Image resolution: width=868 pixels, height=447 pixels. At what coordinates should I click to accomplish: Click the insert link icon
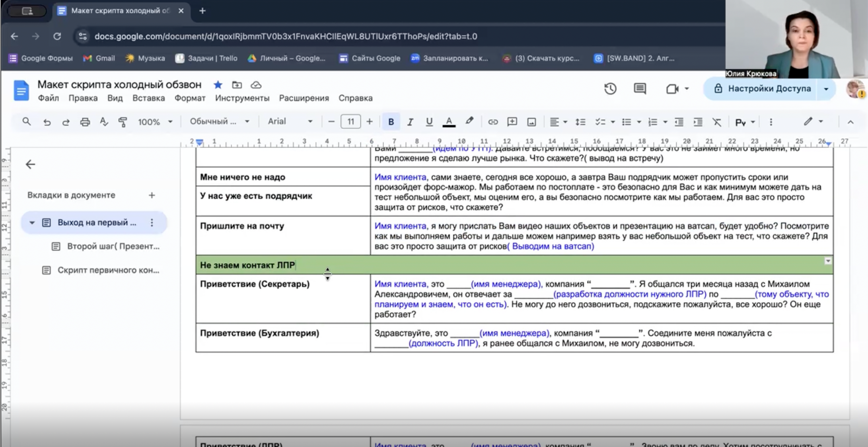pos(492,122)
